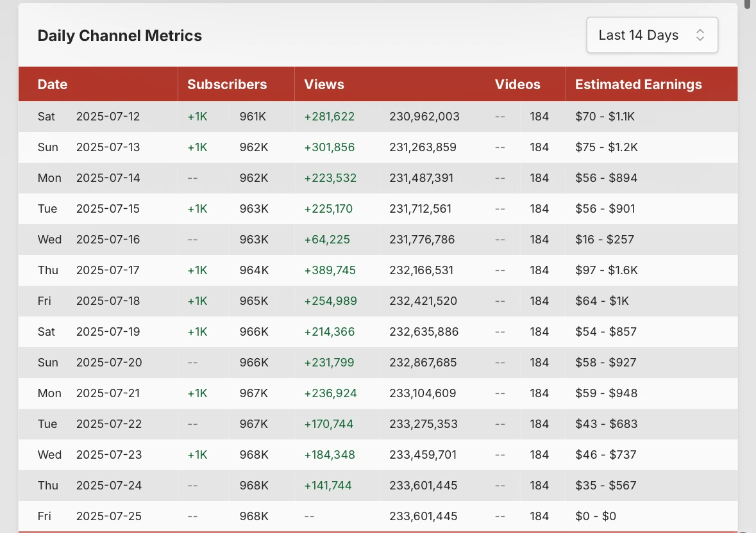756x533 pixels.
Task: Select the 2025-07-12 date cell
Action: (x=108, y=117)
